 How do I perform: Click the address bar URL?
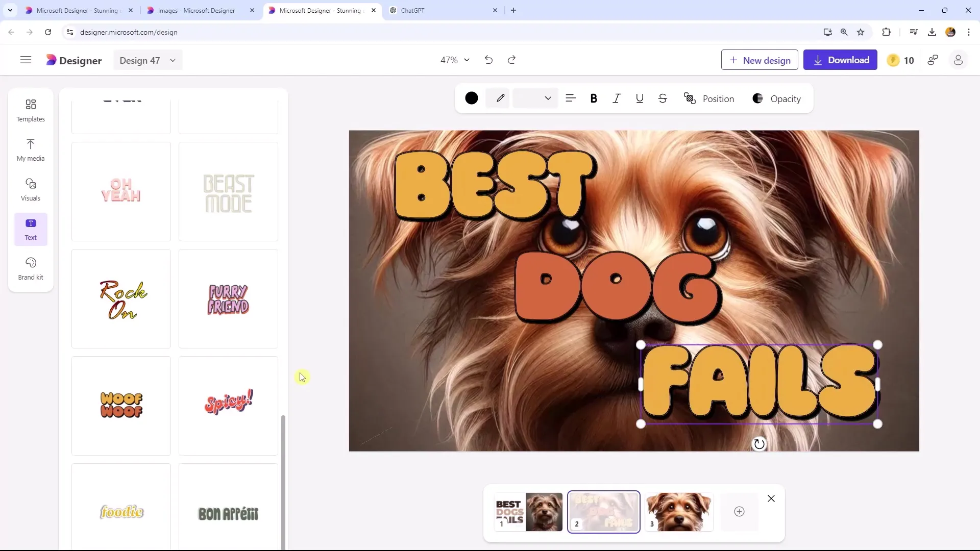[129, 32]
